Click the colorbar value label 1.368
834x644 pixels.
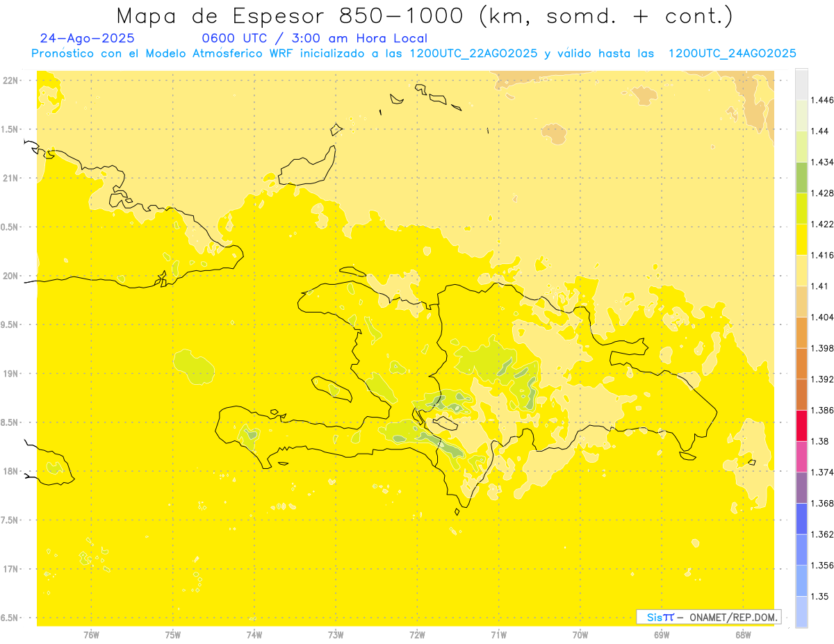[x=822, y=504]
